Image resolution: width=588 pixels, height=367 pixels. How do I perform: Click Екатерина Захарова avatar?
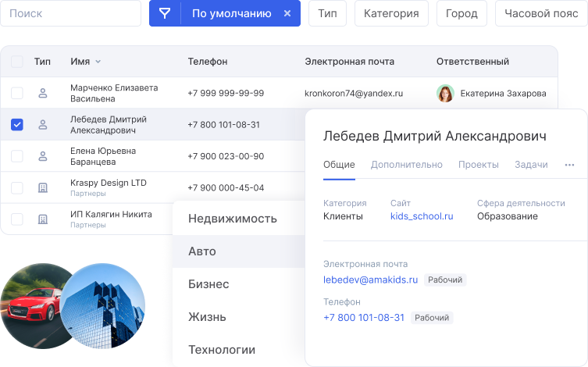[445, 94]
